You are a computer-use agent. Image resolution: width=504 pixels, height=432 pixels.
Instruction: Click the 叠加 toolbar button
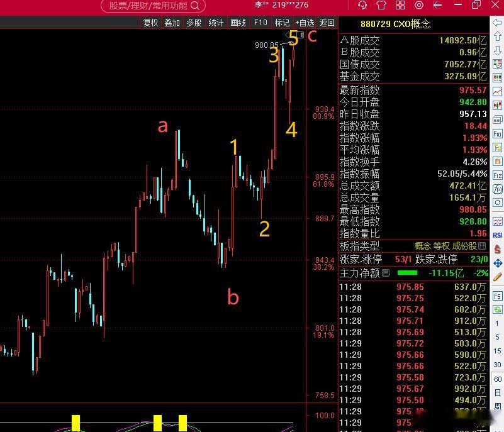(172, 23)
